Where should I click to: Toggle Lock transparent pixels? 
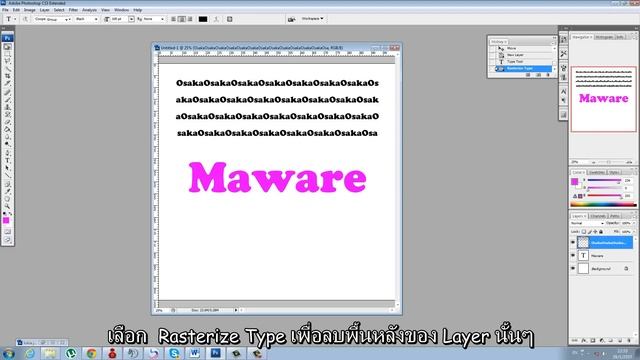pos(584,231)
